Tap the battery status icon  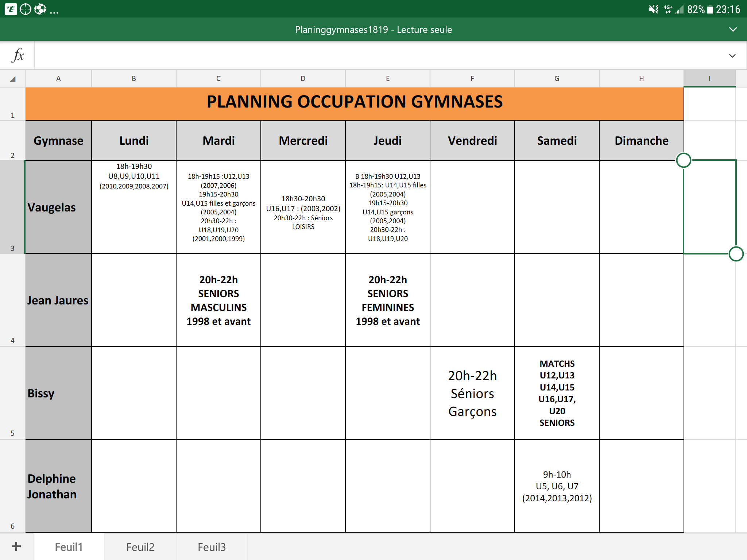click(710, 9)
